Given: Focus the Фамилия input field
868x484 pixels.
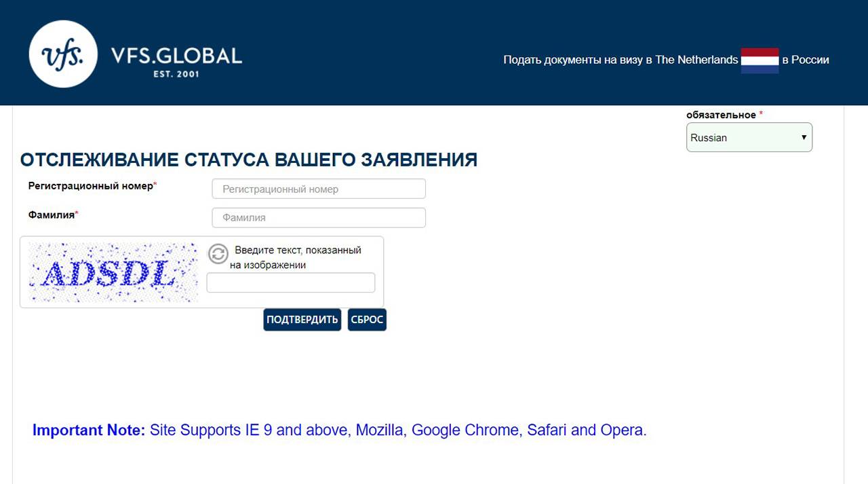Looking at the screenshot, I should point(319,218).
